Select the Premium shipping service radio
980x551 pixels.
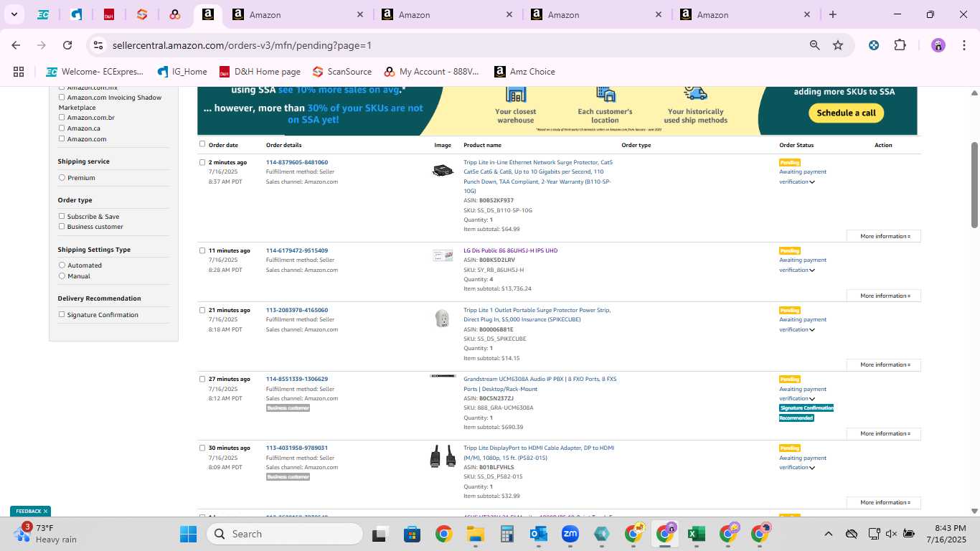[x=62, y=177]
